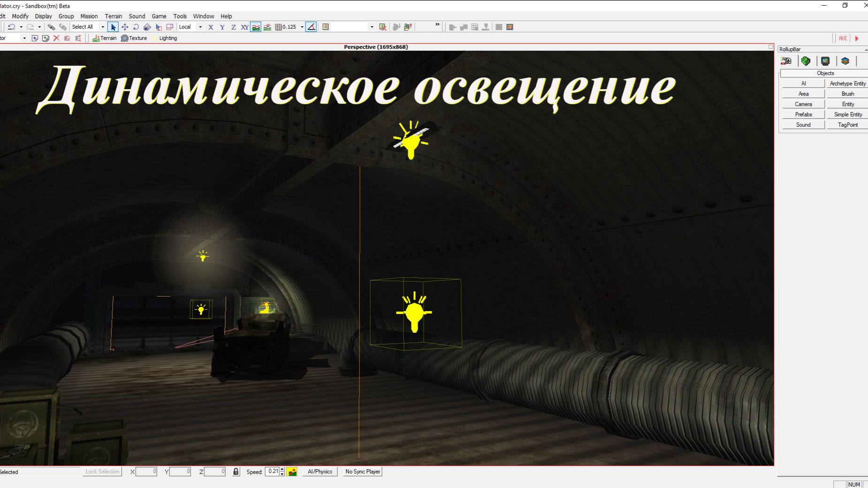This screenshot has width=868, height=488.
Task: Toggle AI/Physics simulation mode
Action: 320,472
